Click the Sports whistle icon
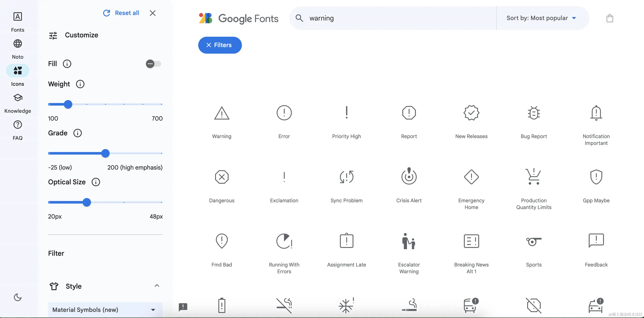This screenshot has height=318, width=644. (x=533, y=241)
